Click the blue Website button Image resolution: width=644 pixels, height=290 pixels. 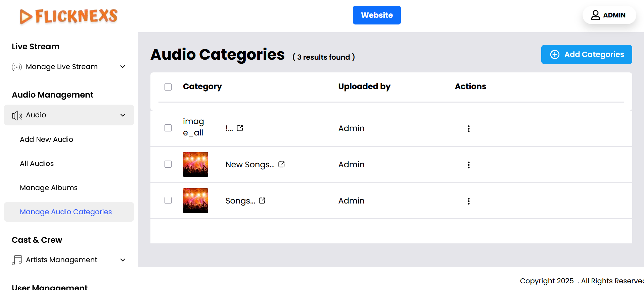click(376, 15)
